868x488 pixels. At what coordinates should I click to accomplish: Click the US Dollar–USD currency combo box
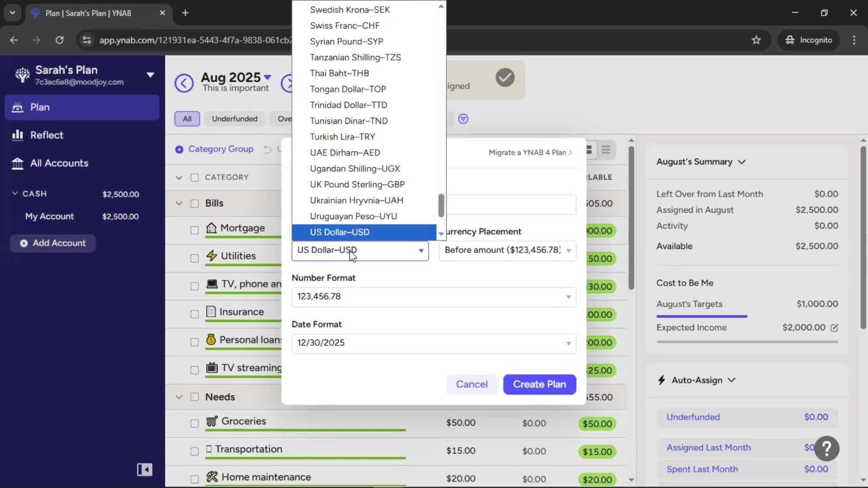360,250
